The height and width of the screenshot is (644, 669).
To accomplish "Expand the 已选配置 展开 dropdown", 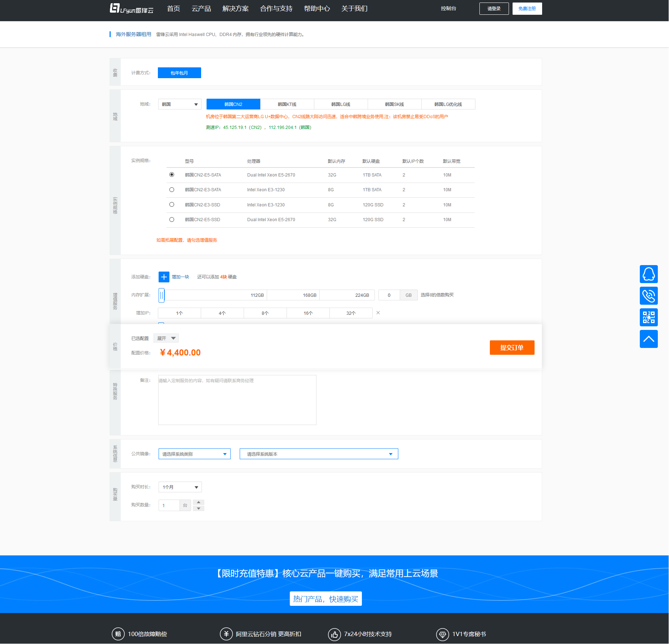I will [x=166, y=338].
